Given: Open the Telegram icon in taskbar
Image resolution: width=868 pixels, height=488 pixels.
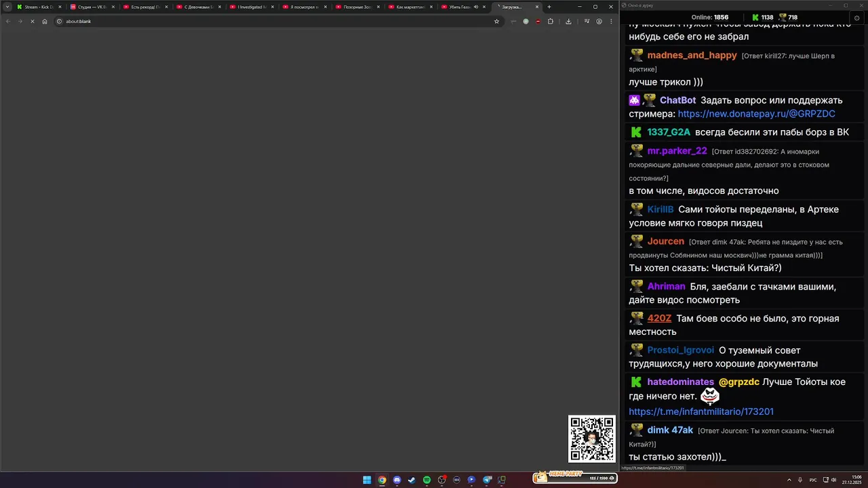Looking at the screenshot, I should (486, 480).
